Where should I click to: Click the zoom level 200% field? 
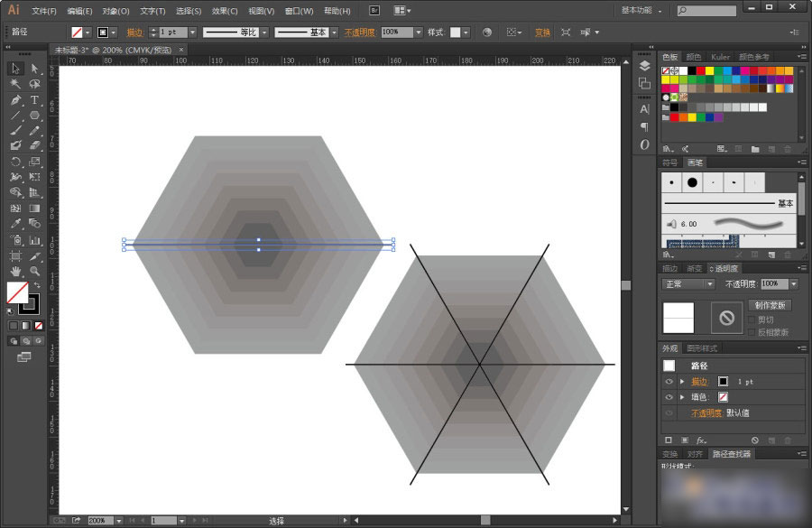click(x=100, y=520)
